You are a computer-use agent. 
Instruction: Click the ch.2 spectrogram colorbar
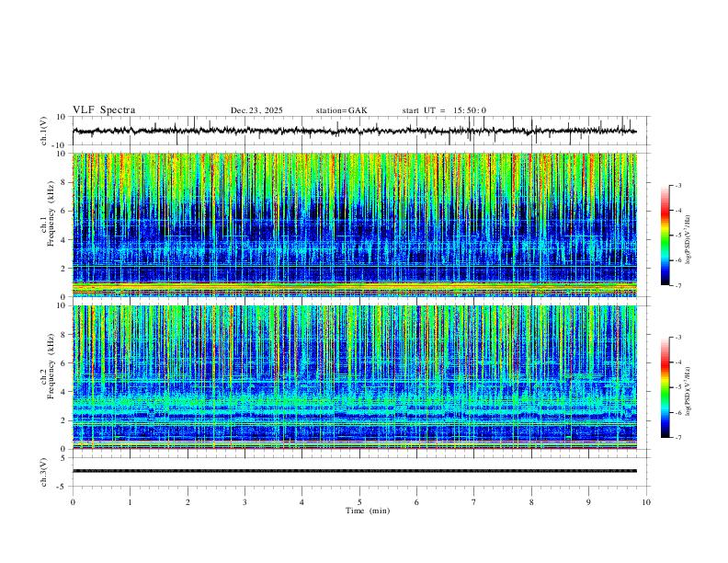coord(665,387)
